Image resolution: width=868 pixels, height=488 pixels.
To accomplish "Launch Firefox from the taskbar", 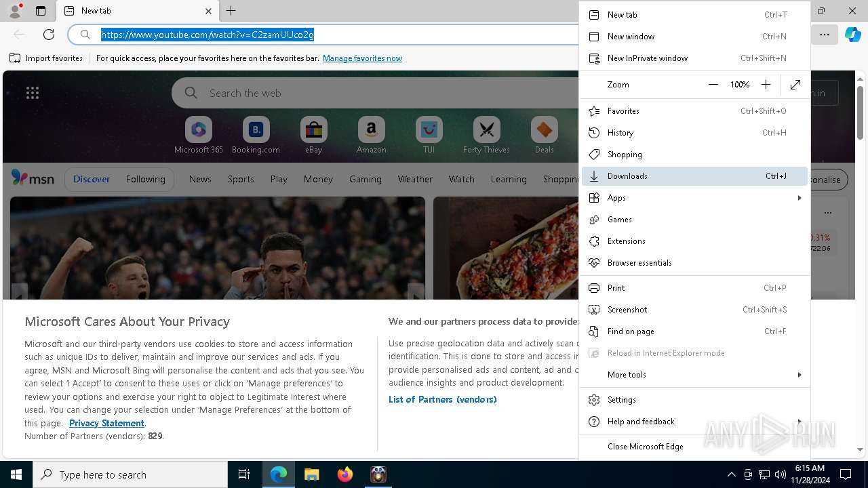I will (345, 474).
